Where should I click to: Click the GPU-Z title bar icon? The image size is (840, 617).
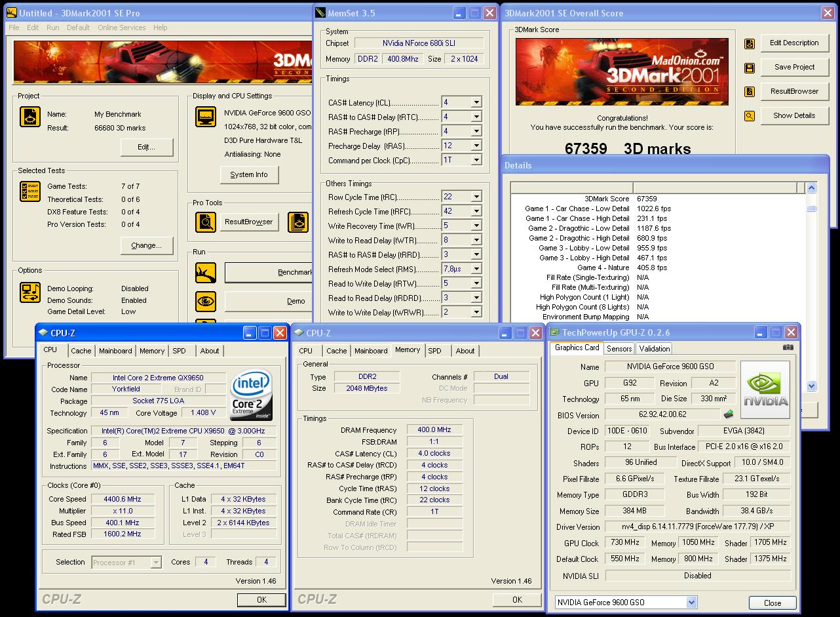point(555,332)
